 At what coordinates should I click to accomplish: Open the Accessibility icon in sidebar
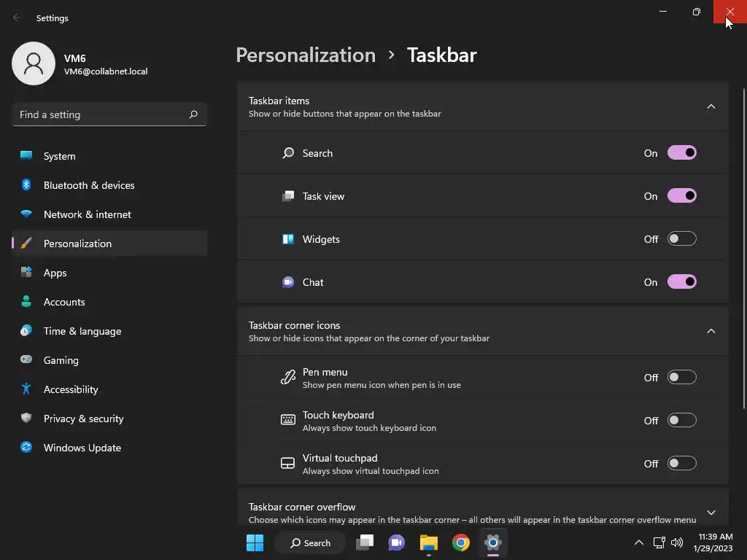pos(26,389)
